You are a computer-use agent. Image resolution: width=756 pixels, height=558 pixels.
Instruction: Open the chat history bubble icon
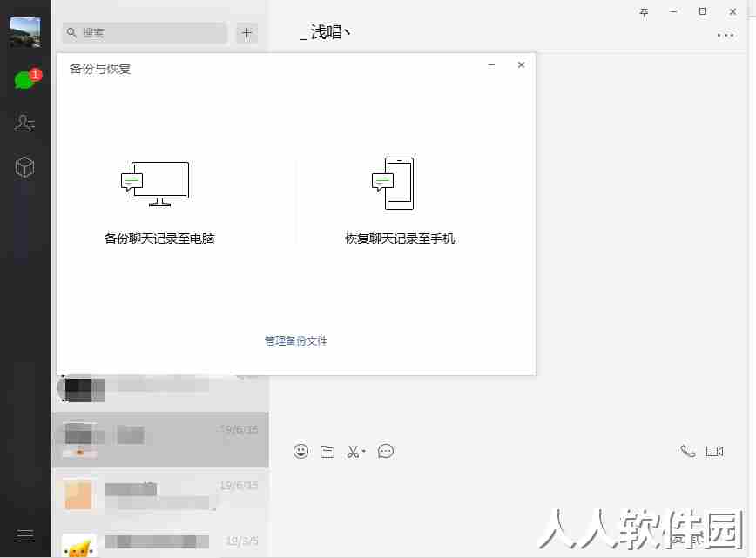point(386,452)
